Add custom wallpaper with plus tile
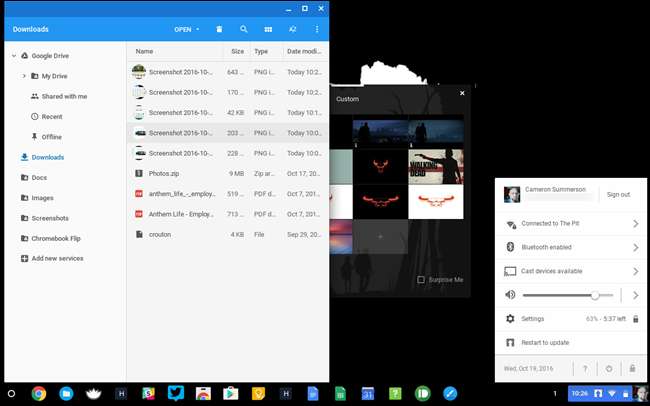The image size is (650, 406). (x=380, y=236)
